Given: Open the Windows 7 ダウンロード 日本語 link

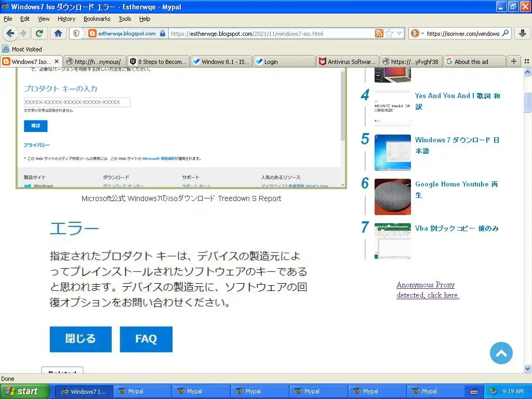Looking at the screenshot, I should click(x=457, y=145).
